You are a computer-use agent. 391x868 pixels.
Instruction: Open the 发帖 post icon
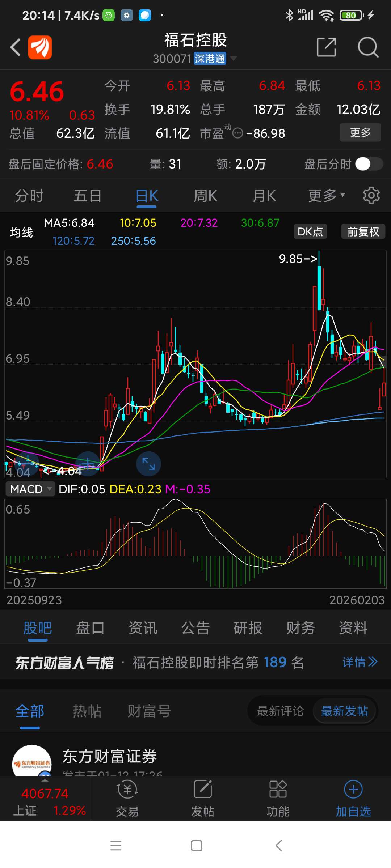203,799
